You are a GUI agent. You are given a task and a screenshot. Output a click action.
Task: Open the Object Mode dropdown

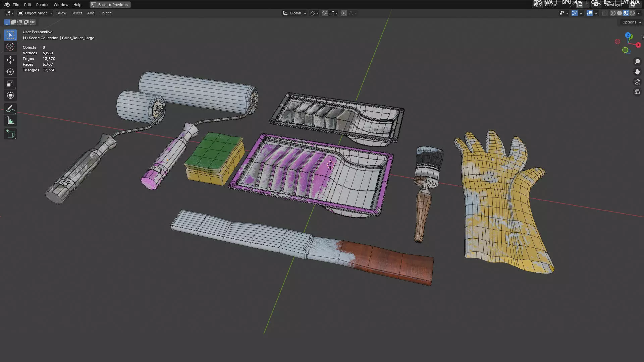tap(36, 13)
